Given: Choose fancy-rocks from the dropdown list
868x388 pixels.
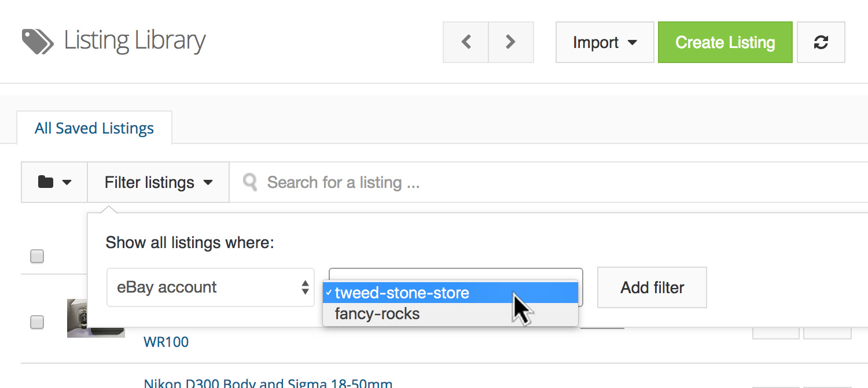Looking at the screenshot, I should (377, 314).
